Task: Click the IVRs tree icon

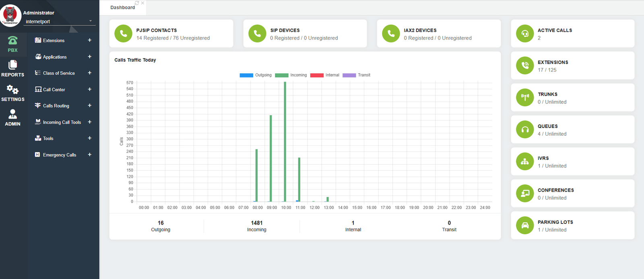Action: (x=525, y=161)
